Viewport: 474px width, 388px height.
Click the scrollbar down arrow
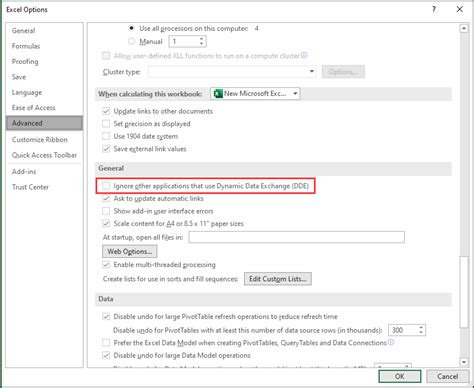pos(464,362)
